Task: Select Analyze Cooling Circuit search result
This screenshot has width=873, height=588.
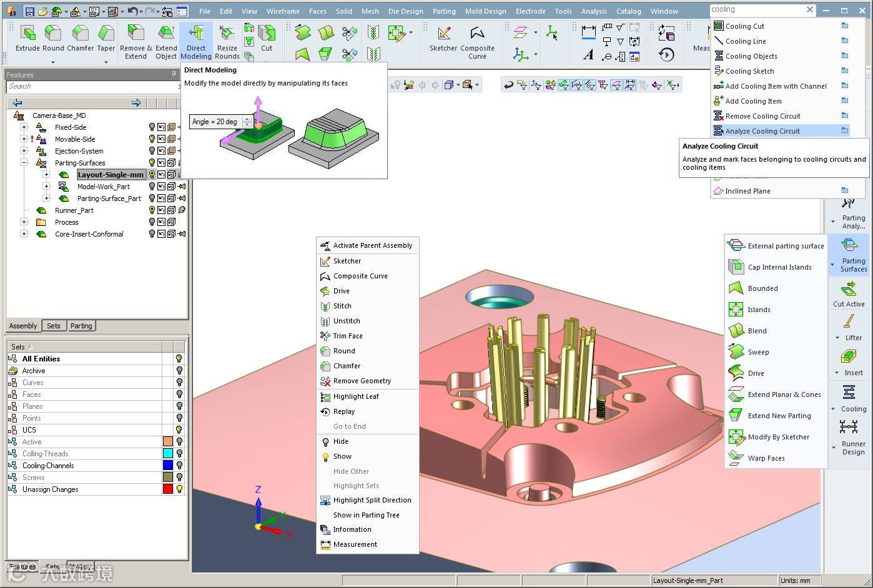Action: coord(781,131)
